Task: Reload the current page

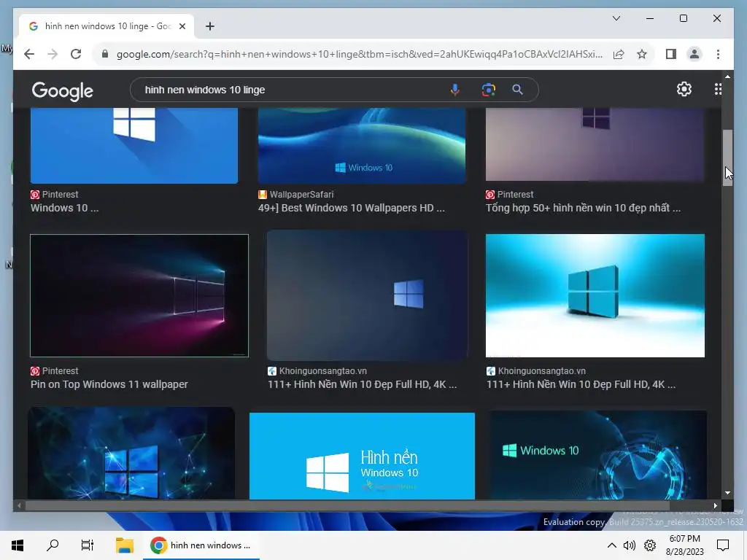Action: pyautogui.click(x=76, y=54)
